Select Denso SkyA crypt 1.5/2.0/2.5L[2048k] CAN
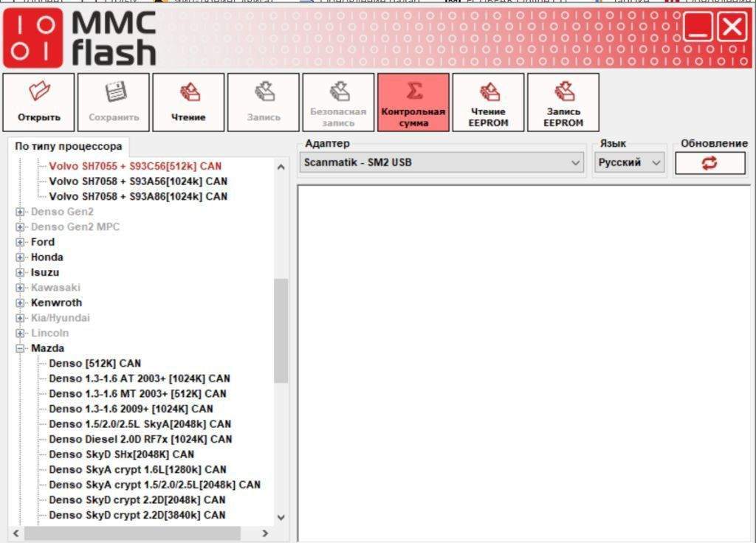 [155, 485]
